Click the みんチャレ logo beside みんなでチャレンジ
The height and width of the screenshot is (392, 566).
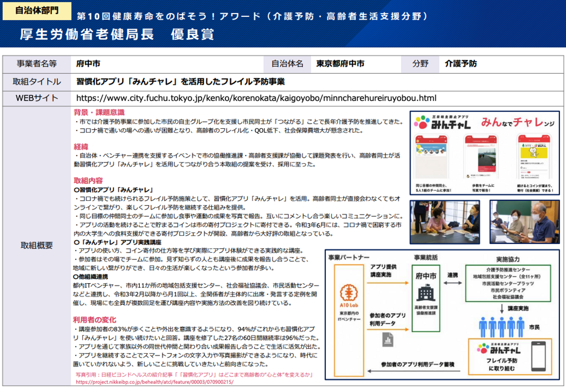442,123
